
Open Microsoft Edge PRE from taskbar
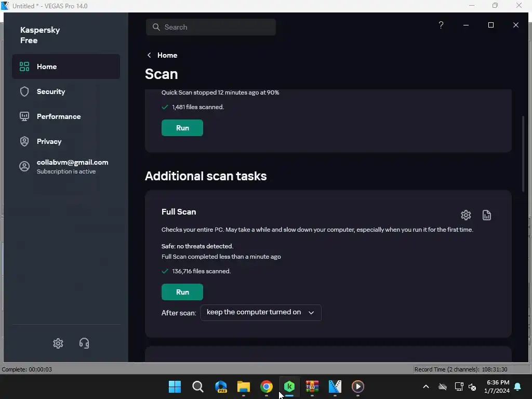tap(221, 387)
